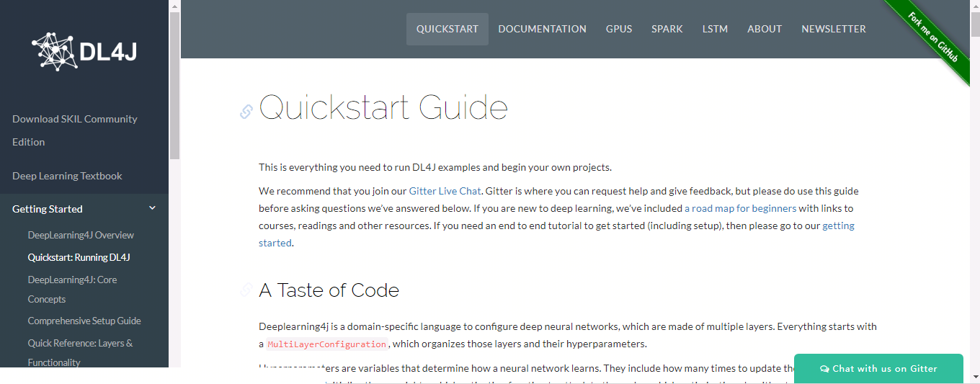Click the Chat with us on Gitter button
980x384 pixels.
[x=878, y=368]
